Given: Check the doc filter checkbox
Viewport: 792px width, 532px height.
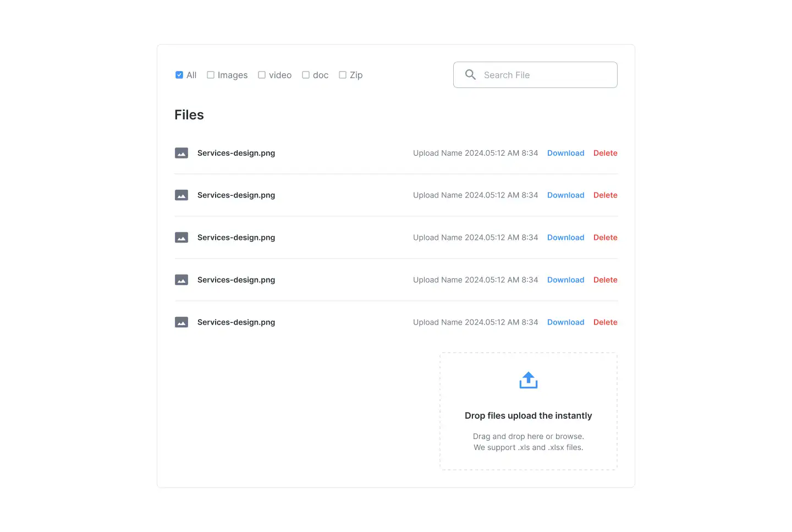Looking at the screenshot, I should [x=306, y=75].
